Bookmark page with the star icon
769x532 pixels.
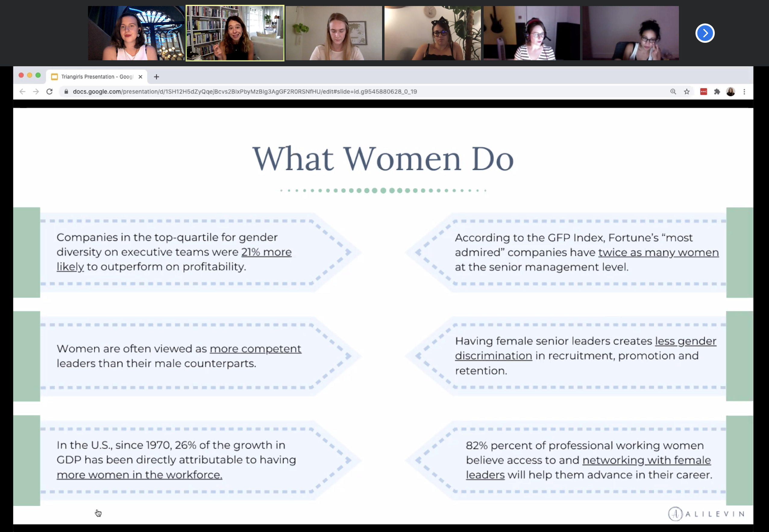[x=687, y=92]
